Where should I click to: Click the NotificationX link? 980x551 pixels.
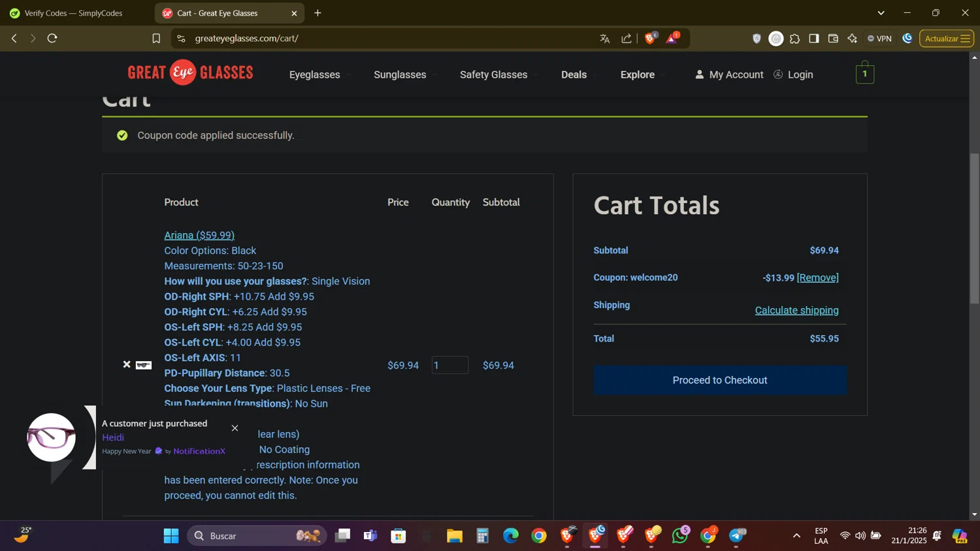(199, 451)
